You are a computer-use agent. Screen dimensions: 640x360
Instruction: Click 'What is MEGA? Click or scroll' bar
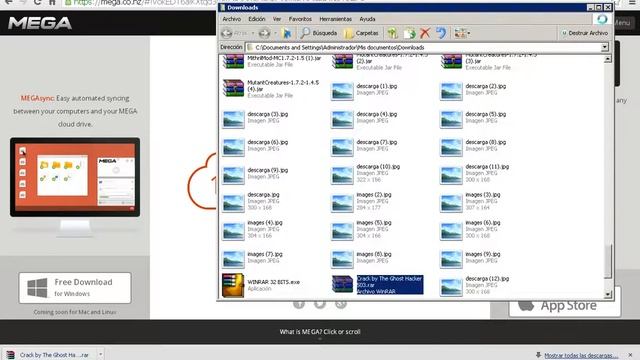tap(320, 332)
